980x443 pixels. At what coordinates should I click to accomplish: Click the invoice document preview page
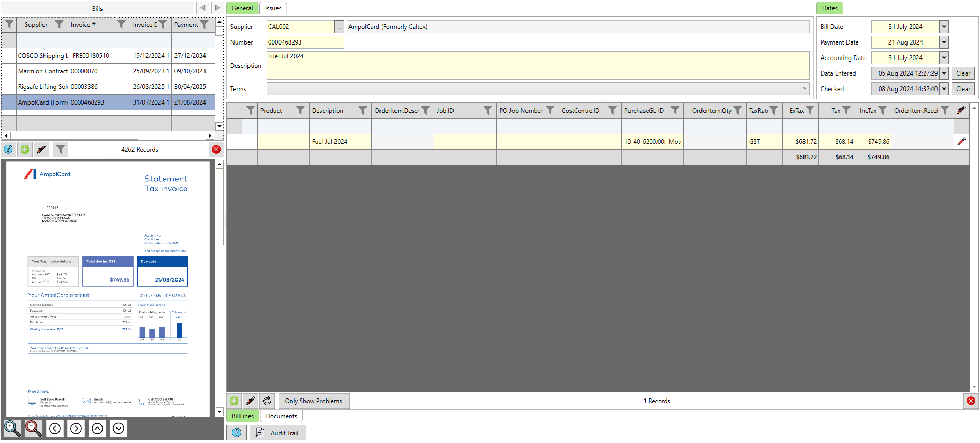click(x=108, y=289)
